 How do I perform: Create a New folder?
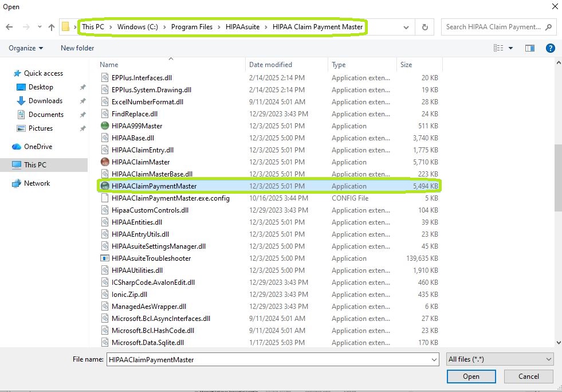pyautogui.click(x=77, y=48)
